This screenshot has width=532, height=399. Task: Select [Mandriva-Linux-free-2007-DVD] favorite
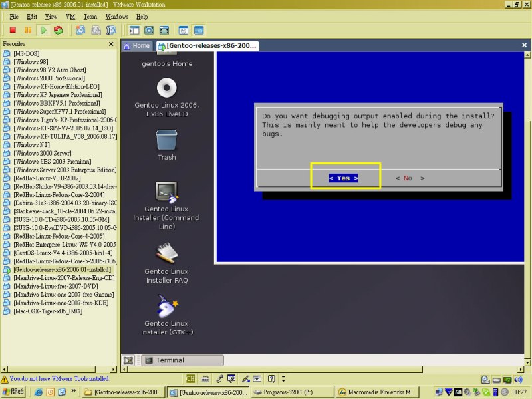click(x=56, y=286)
